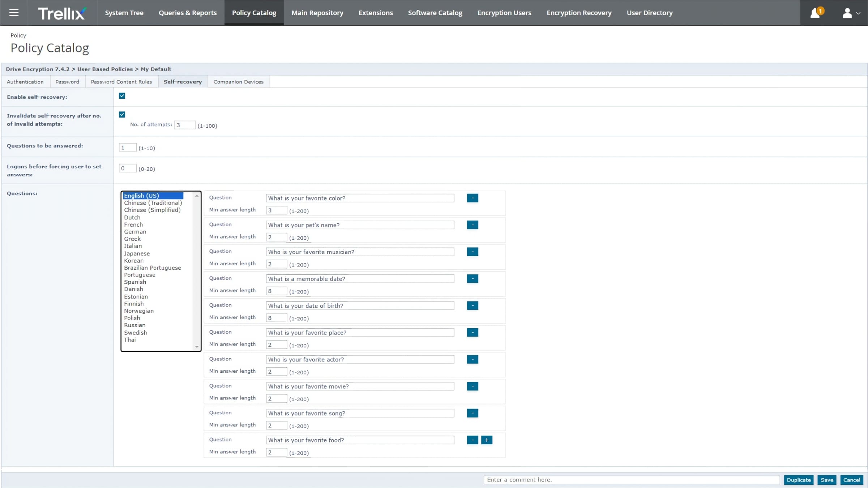Remove the pet's name question
This screenshot has height=488, width=868.
pyautogui.click(x=472, y=225)
